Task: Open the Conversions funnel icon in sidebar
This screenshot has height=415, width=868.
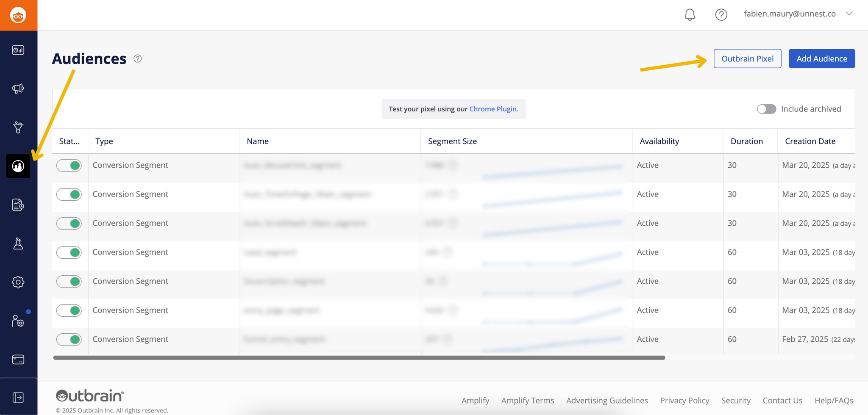Action: [18, 127]
